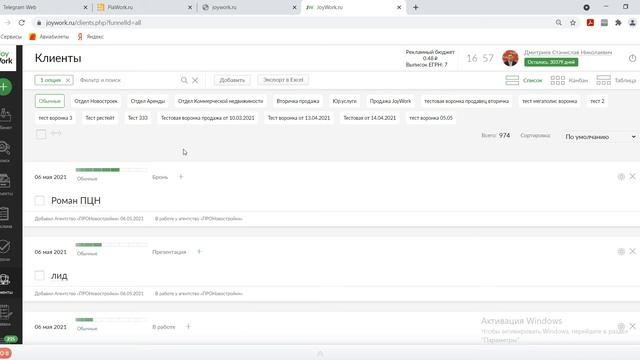The height and width of the screenshot is (360, 640).
Task: Remove the '1 опция' filter chip
Action: point(68,80)
